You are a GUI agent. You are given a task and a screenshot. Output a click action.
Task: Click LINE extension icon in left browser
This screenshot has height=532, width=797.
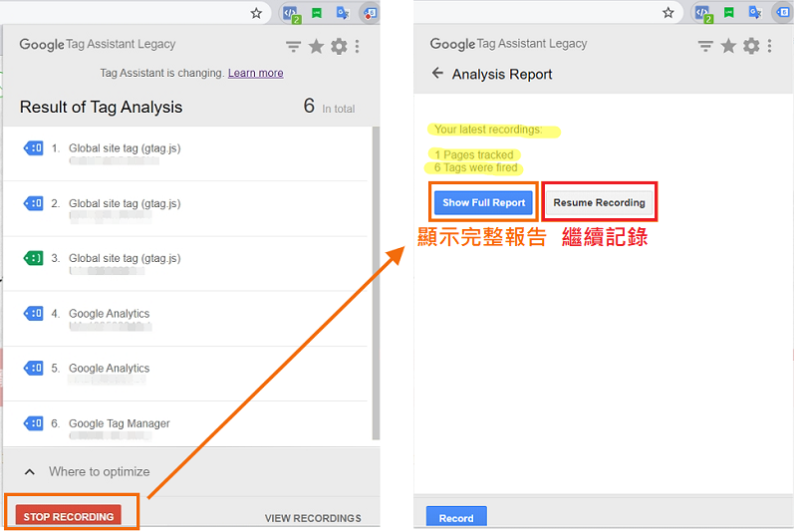(x=317, y=13)
